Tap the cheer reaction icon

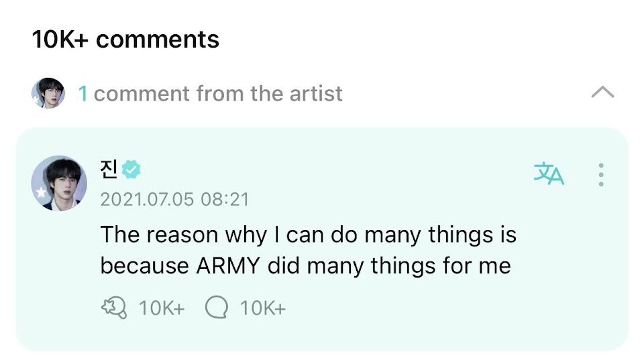113,308
